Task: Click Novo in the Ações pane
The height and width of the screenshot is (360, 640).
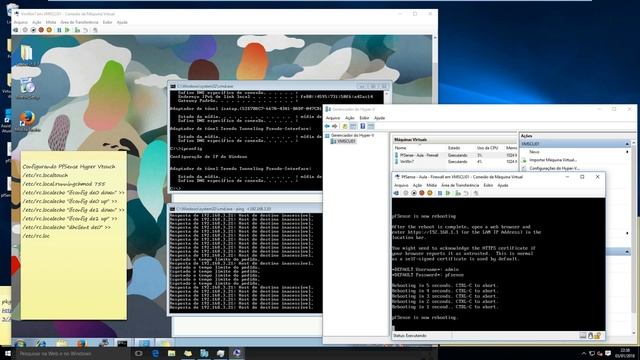Action: 534,152
